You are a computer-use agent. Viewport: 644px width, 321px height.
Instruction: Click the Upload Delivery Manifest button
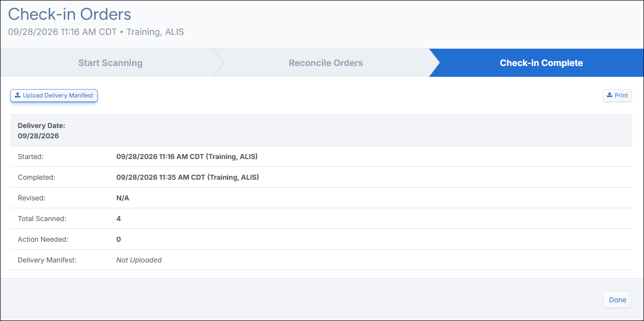[54, 96]
